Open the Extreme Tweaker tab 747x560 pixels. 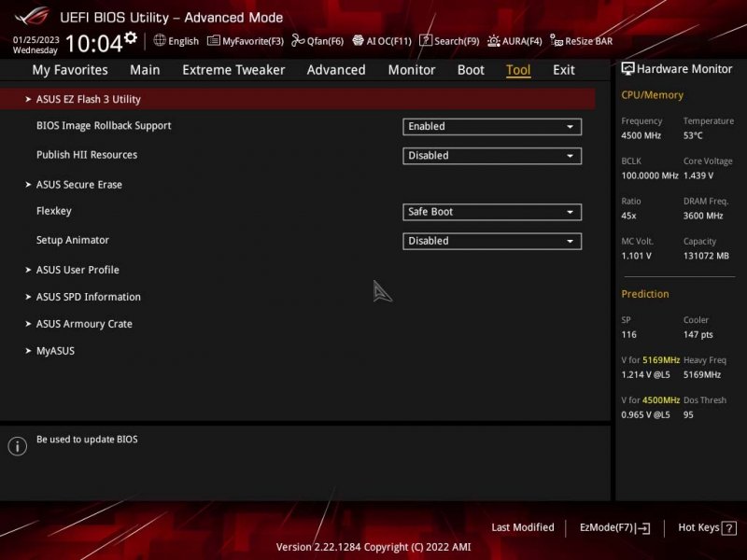(233, 70)
